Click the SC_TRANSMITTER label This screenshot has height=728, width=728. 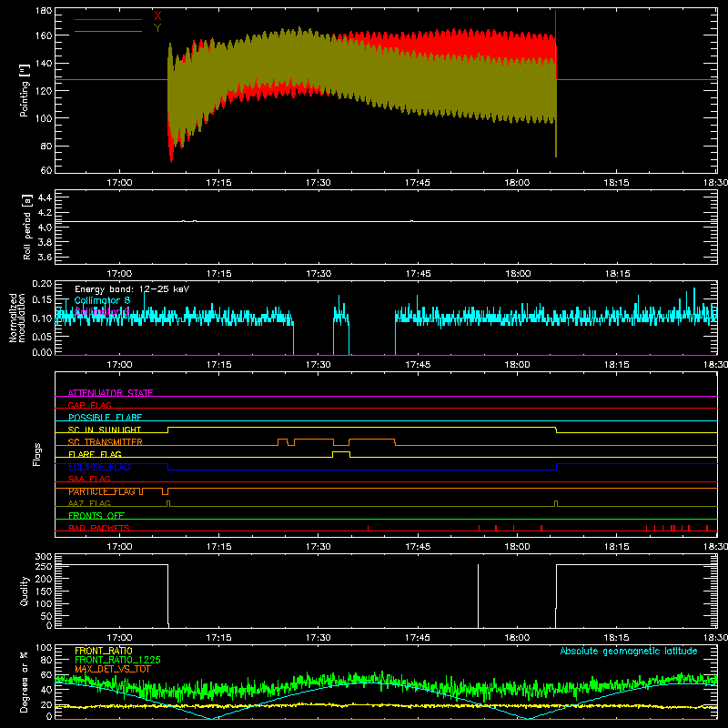pyautogui.click(x=106, y=442)
